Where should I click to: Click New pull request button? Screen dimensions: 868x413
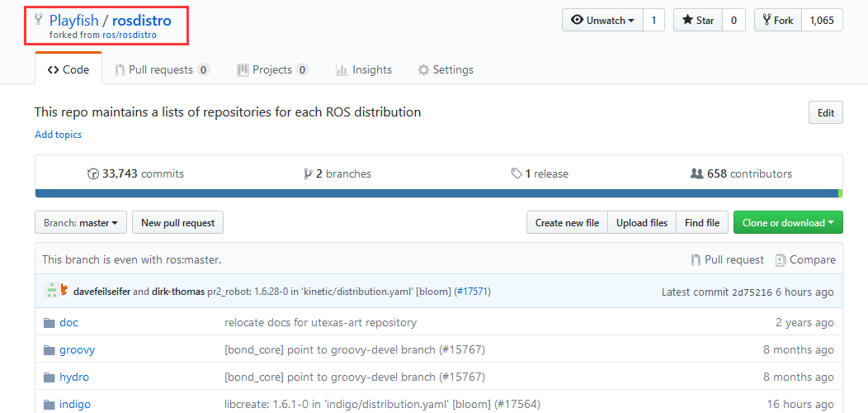click(x=177, y=223)
